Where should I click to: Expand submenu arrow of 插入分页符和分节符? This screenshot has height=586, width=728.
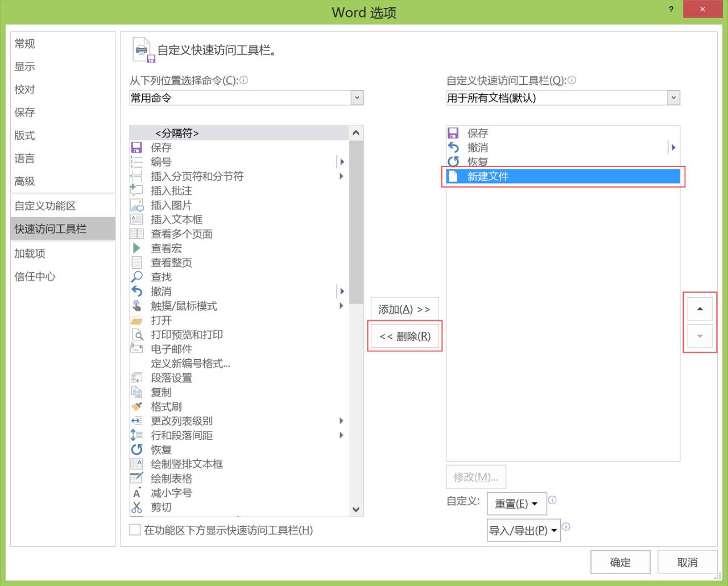click(341, 176)
